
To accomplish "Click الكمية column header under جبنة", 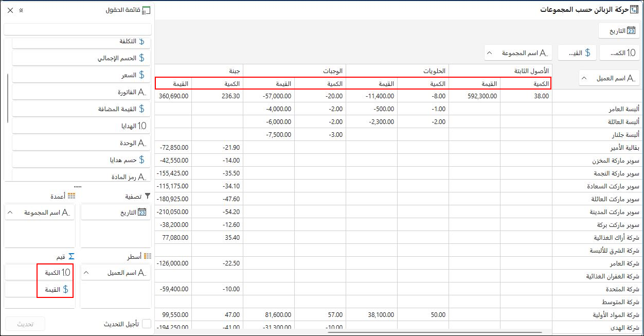I will 217,83.
